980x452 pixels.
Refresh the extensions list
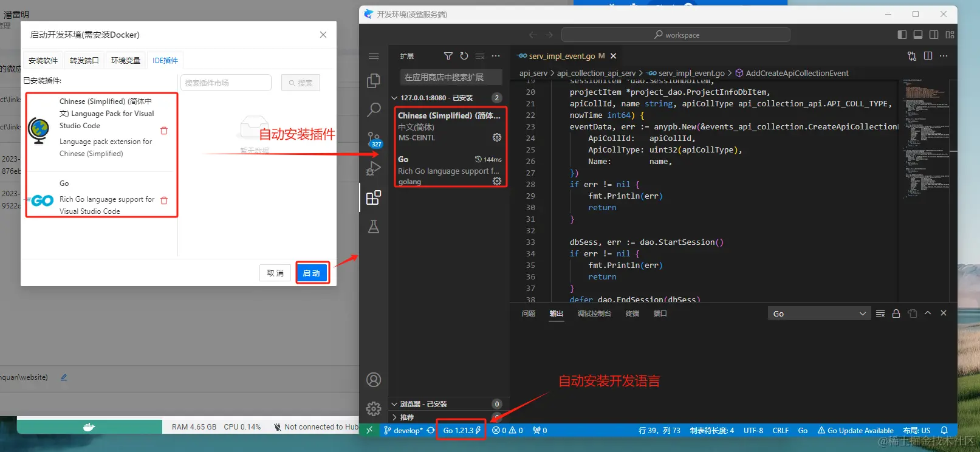tap(464, 56)
